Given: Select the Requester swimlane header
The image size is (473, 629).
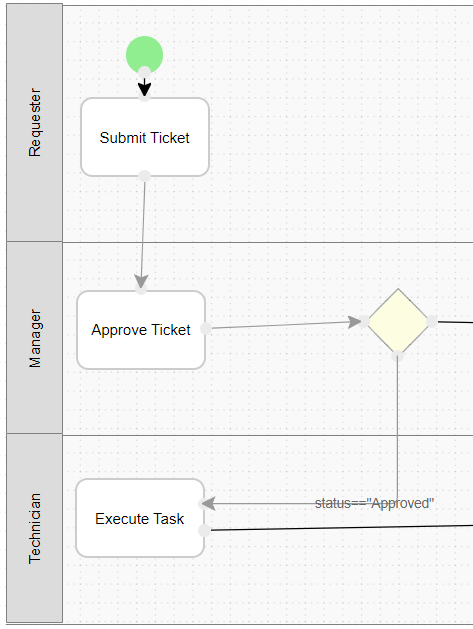Looking at the screenshot, I should (35, 122).
